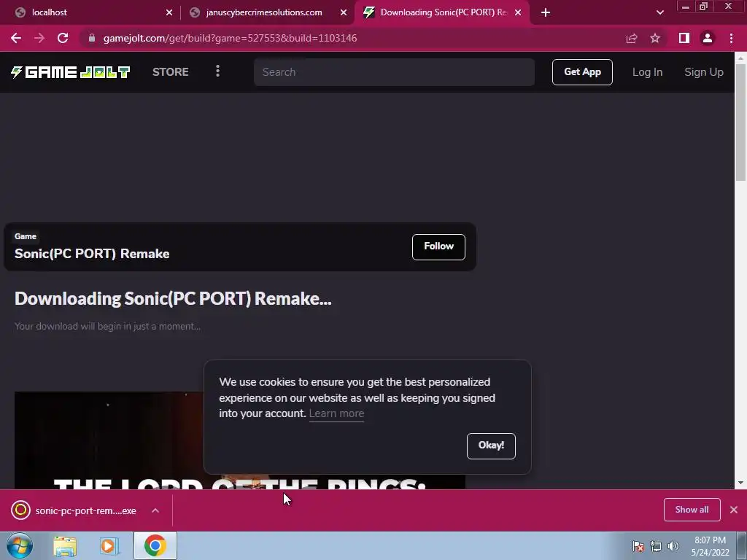Open File Explorer from taskbar
The height and width of the screenshot is (560, 747).
pos(65,546)
